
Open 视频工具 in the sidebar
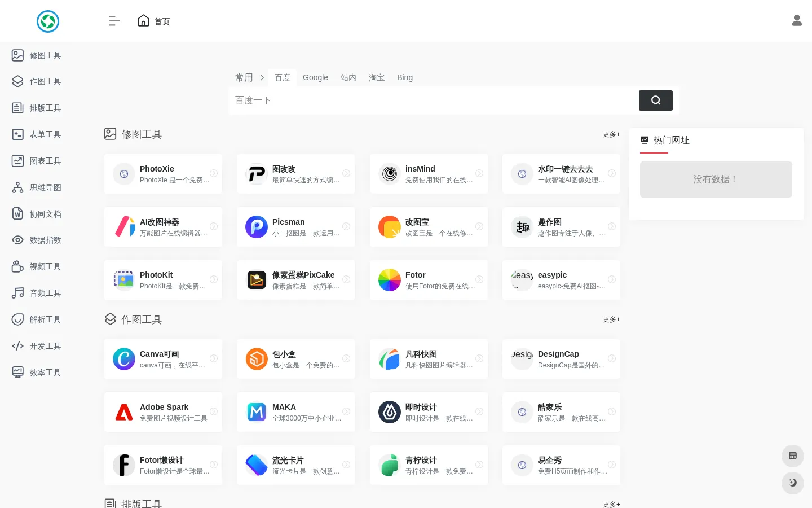tap(37, 266)
